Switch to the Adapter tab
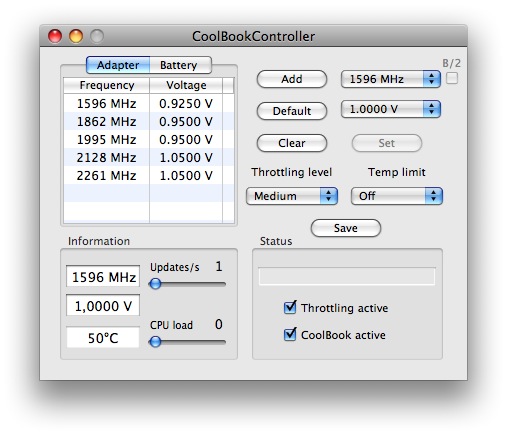Image resolution: width=507 pixels, height=435 pixels. pos(118,65)
